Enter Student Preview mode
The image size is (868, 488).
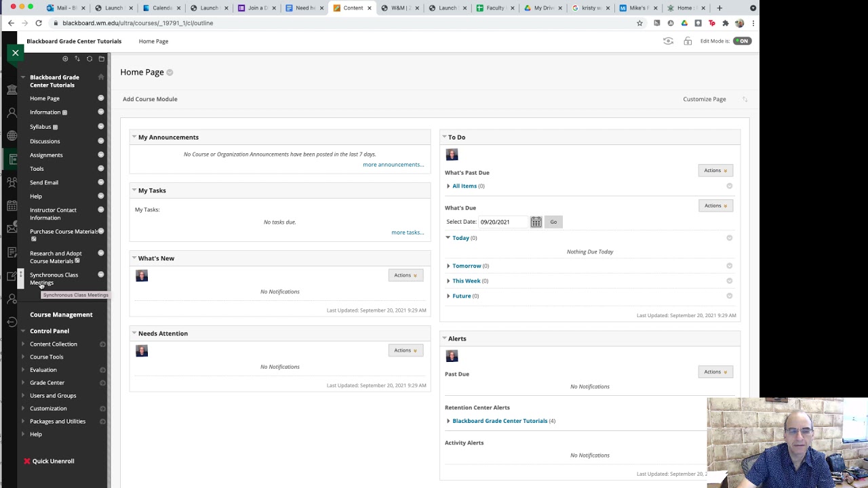pos(668,41)
